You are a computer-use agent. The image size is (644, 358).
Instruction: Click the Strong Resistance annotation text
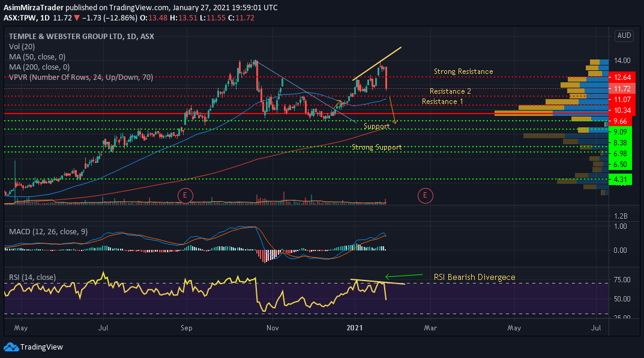click(463, 71)
